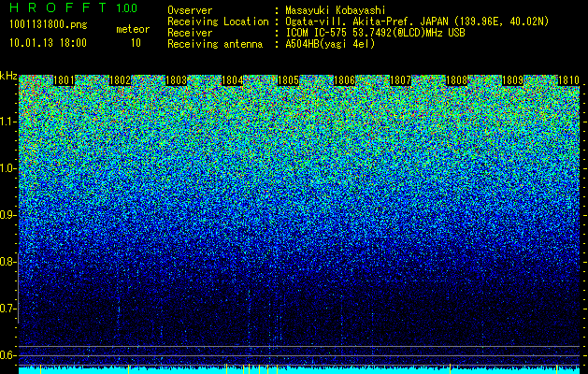
Task: Select the A504HB(yagi 4el) antenna text
Action: click(330, 44)
